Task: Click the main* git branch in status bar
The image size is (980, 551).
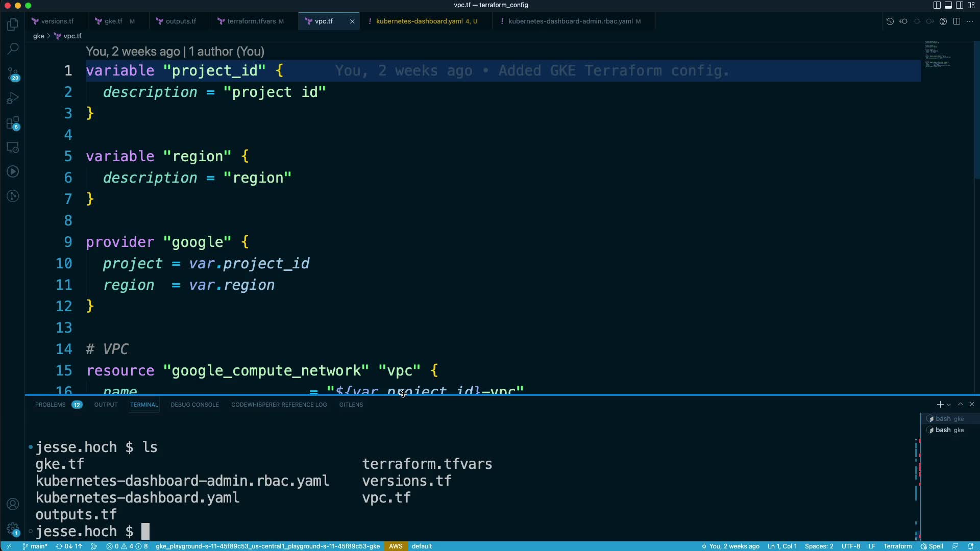Action: 35,546
